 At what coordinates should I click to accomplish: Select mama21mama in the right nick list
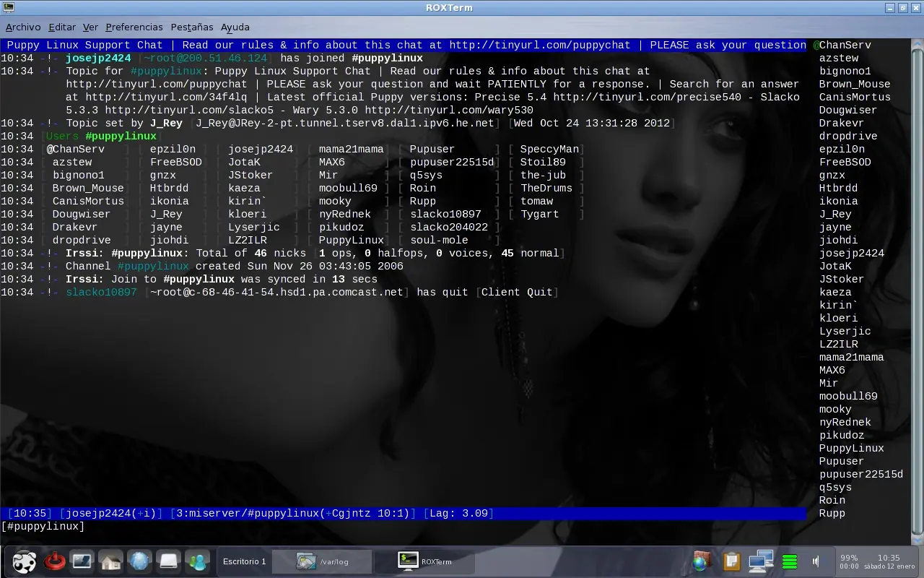tap(852, 357)
